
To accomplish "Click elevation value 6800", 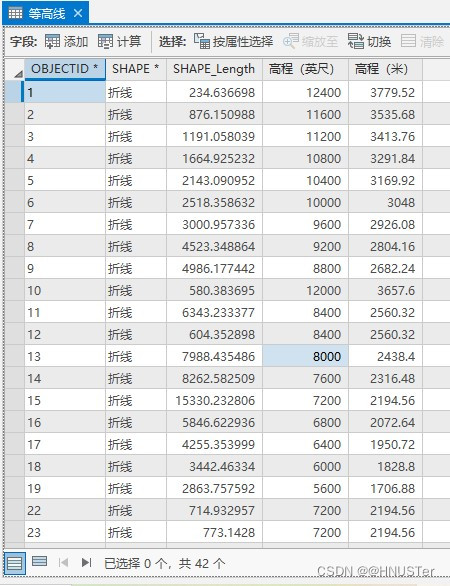I will pos(327,423).
